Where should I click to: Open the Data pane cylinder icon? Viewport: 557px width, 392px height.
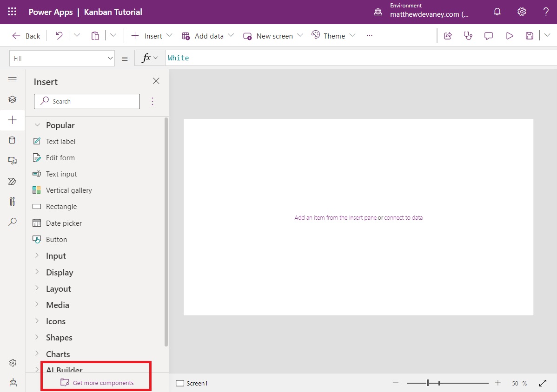13,140
